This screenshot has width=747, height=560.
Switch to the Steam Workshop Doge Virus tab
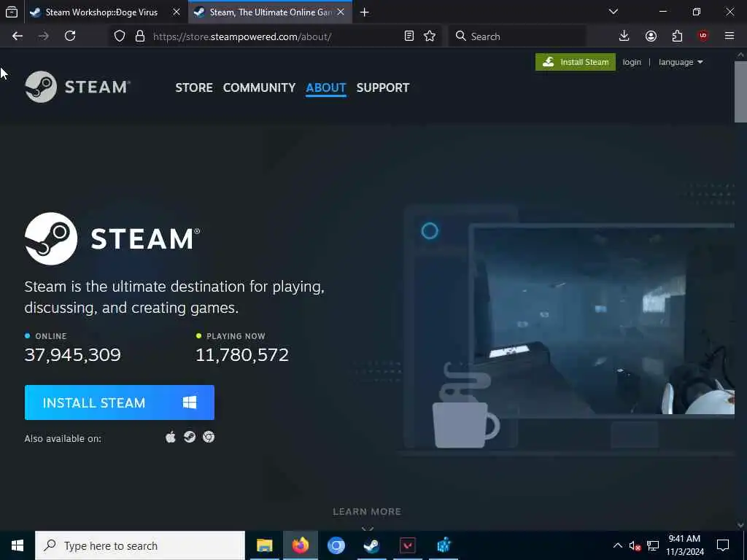(101, 12)
